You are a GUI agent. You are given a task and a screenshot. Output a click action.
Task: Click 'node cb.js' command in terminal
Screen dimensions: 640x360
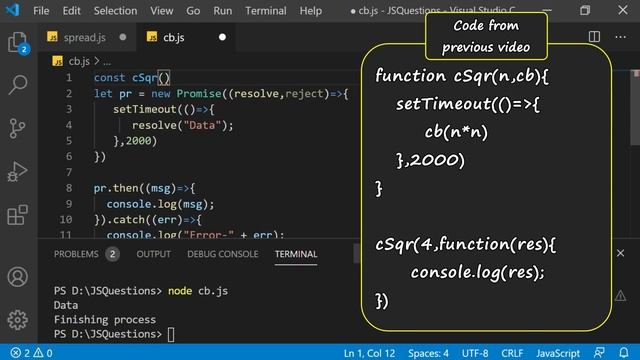pyautogui.click(x=198, y=291)
